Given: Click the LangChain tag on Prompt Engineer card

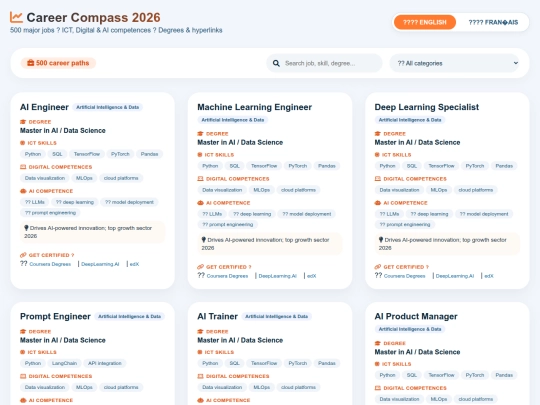Looking at the screenshot, I should (x=64, y=363).
